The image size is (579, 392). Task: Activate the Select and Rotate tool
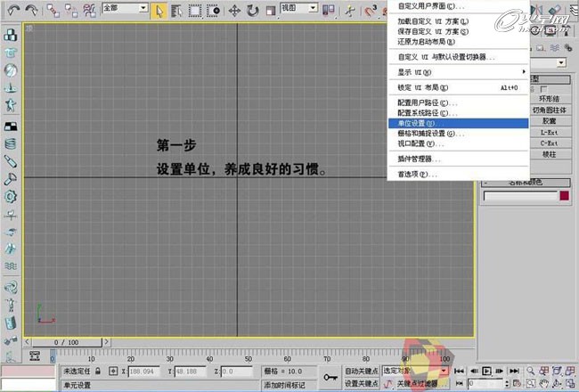(252, 11)
